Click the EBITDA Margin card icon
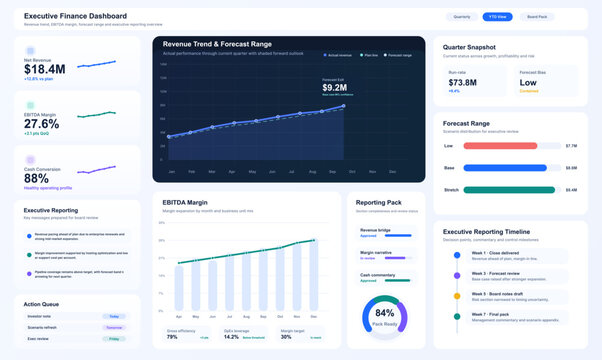Screen dimensions: 602x360 tap(30, 105)
